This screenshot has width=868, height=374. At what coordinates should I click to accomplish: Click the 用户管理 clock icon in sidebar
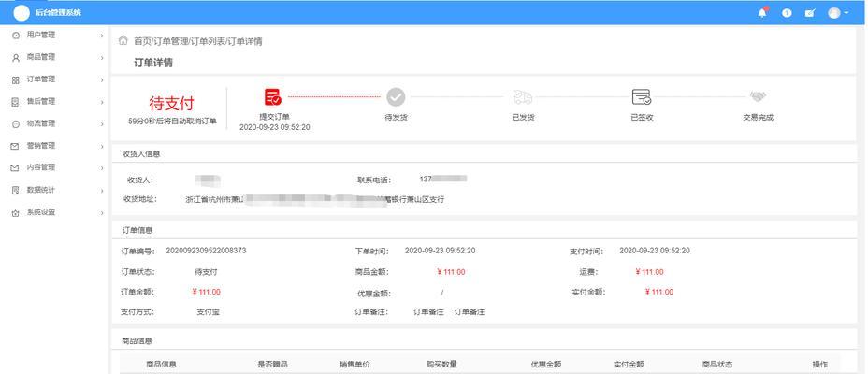click(x=16, y=35)
